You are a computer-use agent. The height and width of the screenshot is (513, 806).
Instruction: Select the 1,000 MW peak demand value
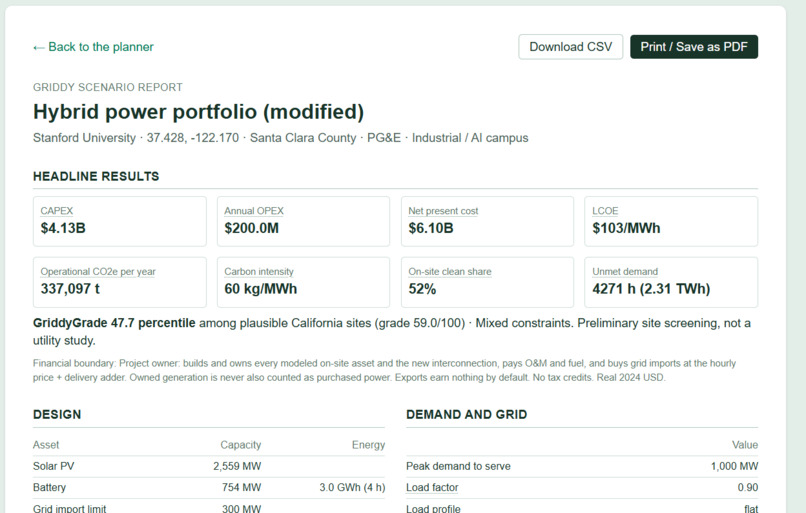pyautogui.click(x=734, y=466)
